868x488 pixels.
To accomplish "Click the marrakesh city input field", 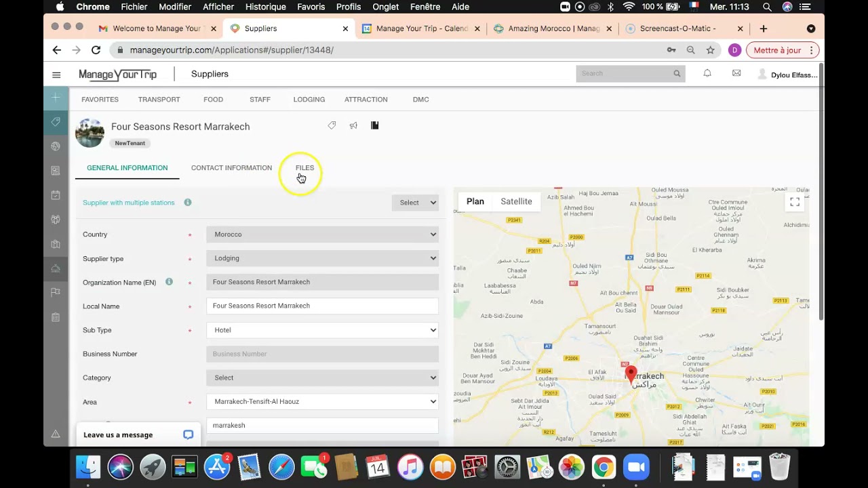I will click(322, 426).
